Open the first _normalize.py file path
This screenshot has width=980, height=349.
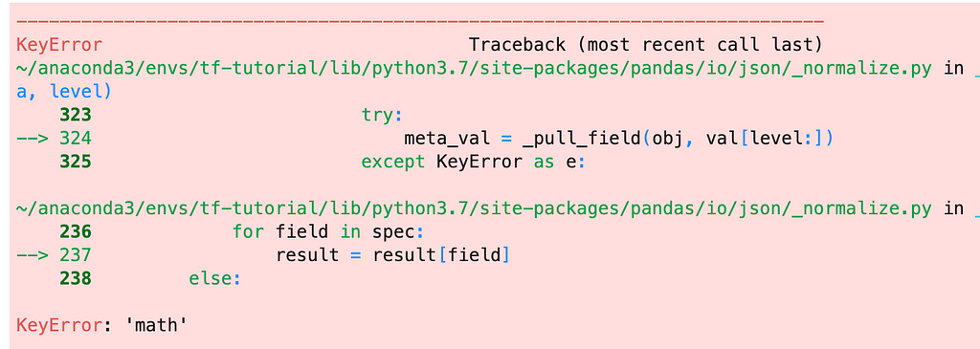click(474, 69)
